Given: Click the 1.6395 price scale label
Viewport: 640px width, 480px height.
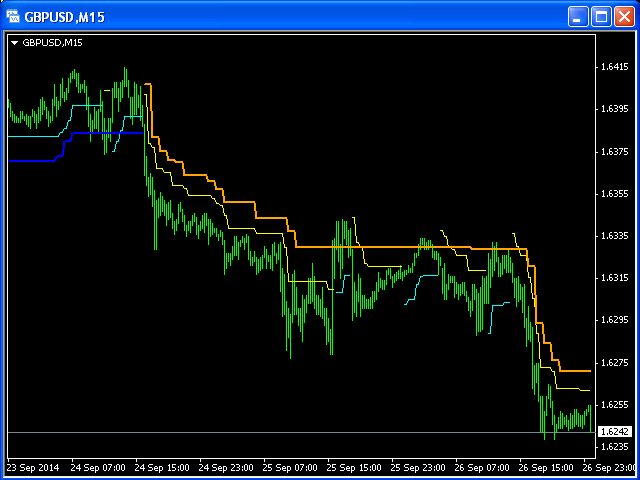Looking at the screenshot, I should [615, 109].
